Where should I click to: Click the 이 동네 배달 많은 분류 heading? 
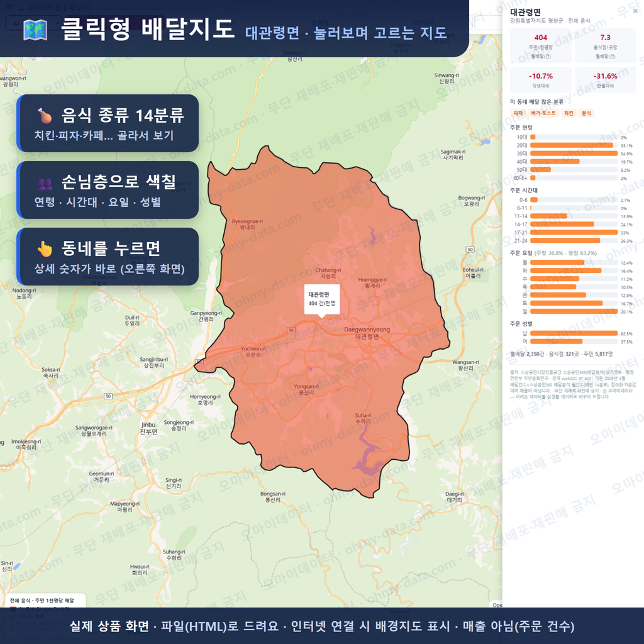(536, 102)
